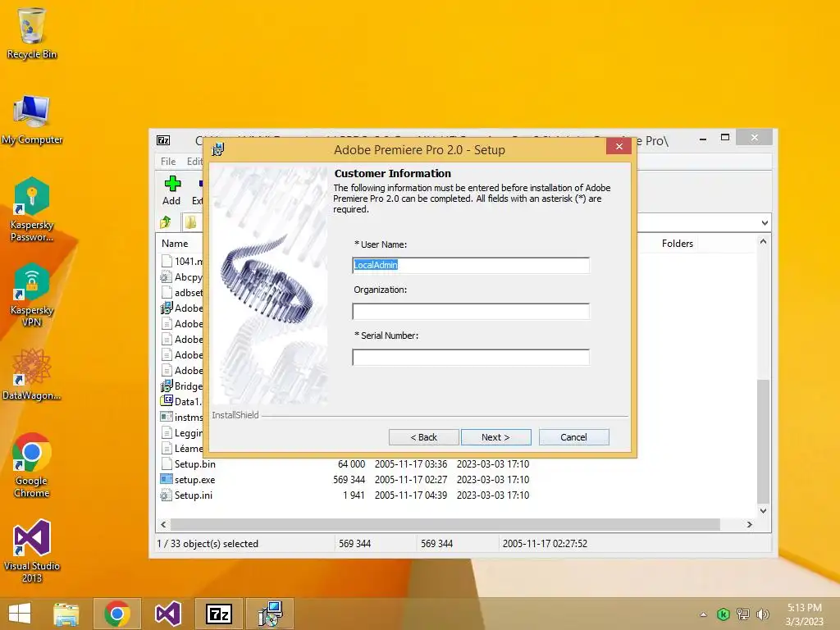Select the adbset file in 7-Zip list
Image resolution: width=840 pixels, height=630 pixels.
(x=182, y=293)
